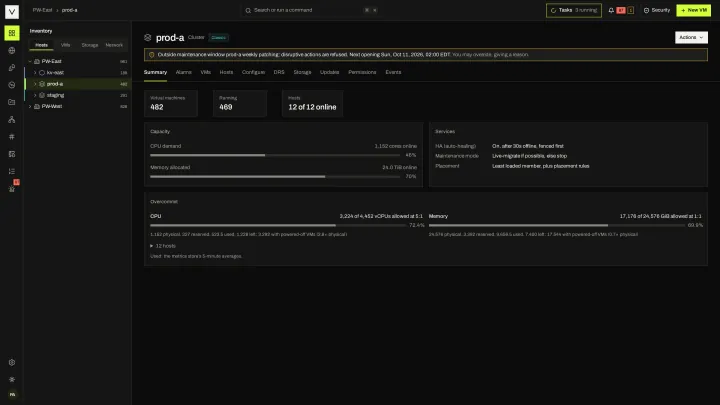
Task: Open the hash tags icon in sidebar
Action: (12, 137)
